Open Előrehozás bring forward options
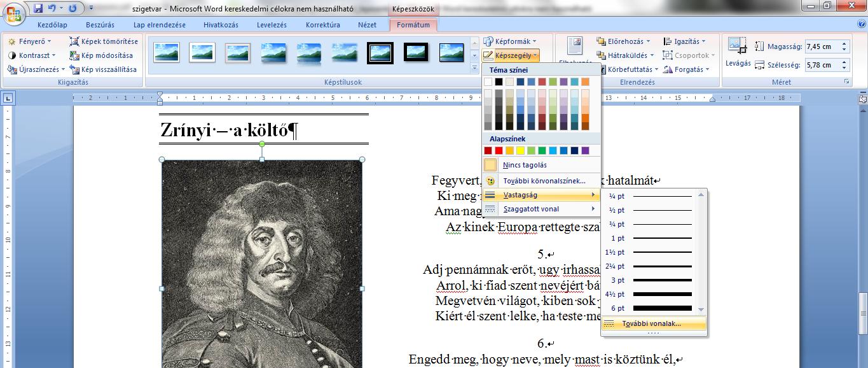The height and width of the screenshot is (368, 868). point(624,41)
